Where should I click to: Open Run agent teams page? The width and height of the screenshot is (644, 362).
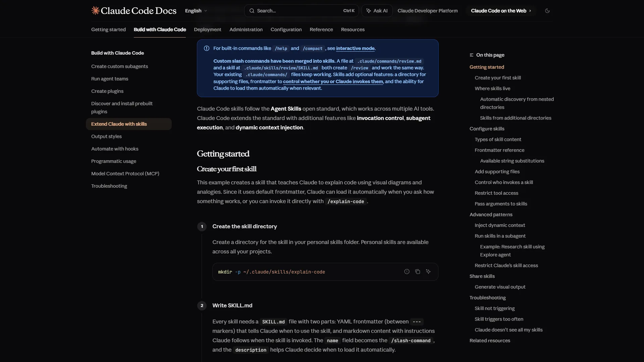click(x=129, y=79)
